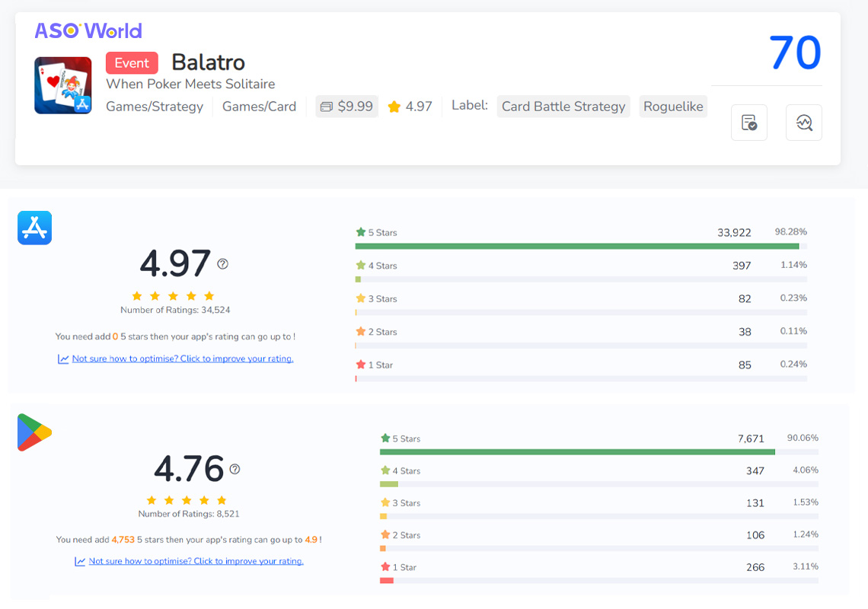Image resolution: width=868 pixels, height=609 pixels.
Task: Click the 33,922 five-star count
Action: tap(734, 232)
